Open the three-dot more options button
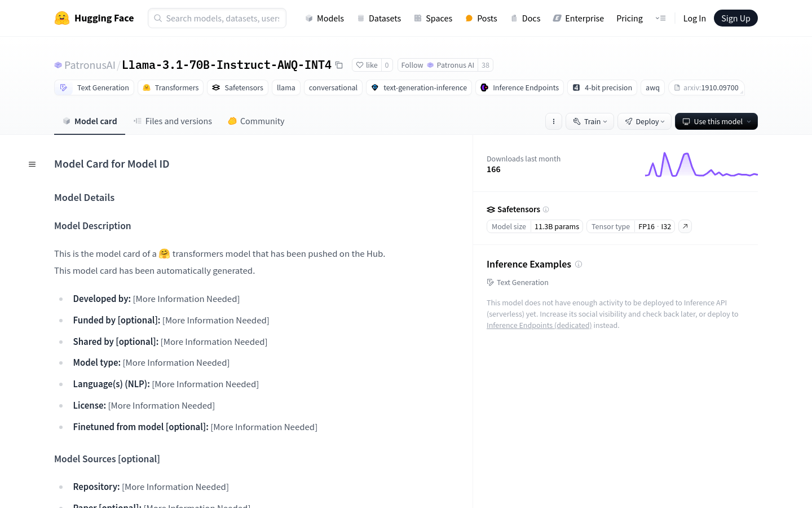This screenshot has height=508, width=812. coord(554,121)
